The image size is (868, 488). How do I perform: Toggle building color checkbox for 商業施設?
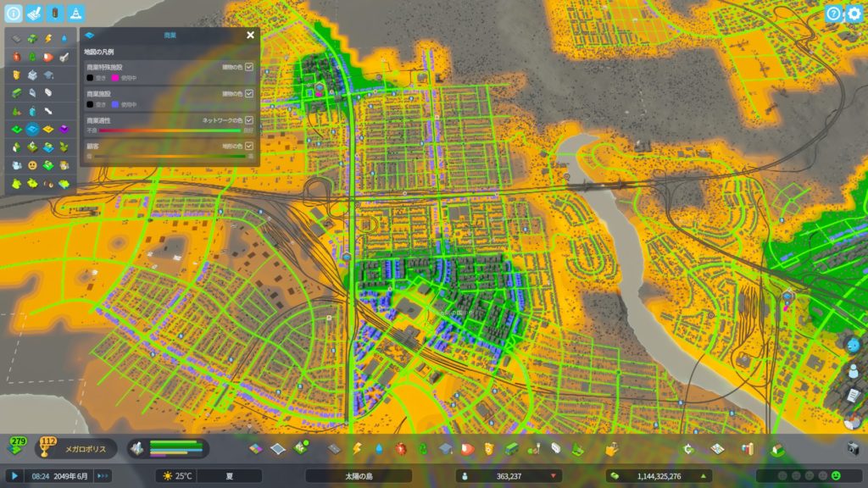[249, 94]
